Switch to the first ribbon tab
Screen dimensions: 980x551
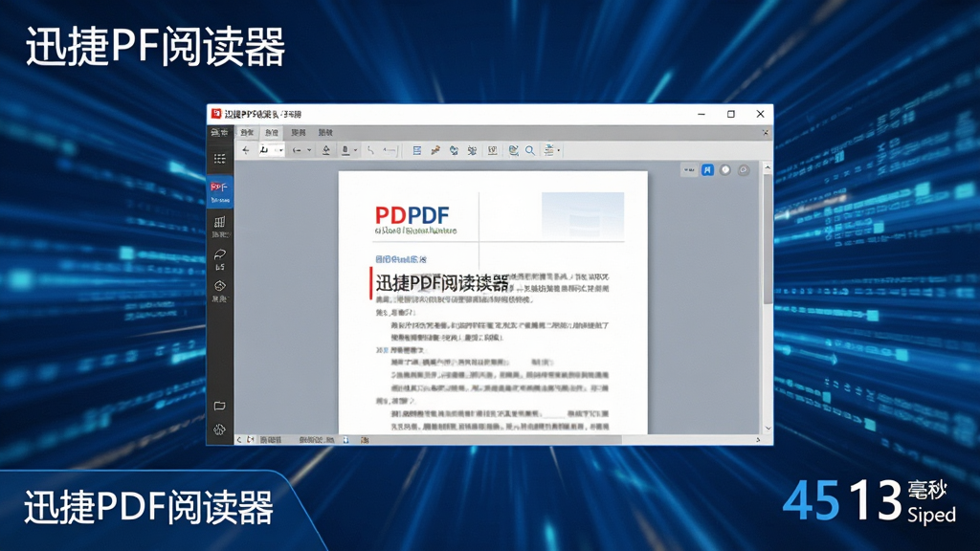pos(248,132)
